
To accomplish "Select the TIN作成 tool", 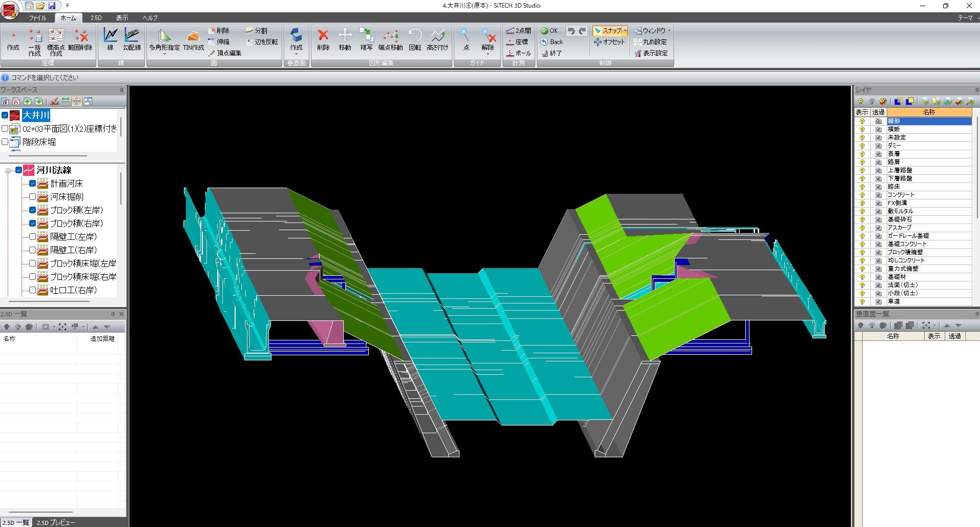I will (193, 39).
